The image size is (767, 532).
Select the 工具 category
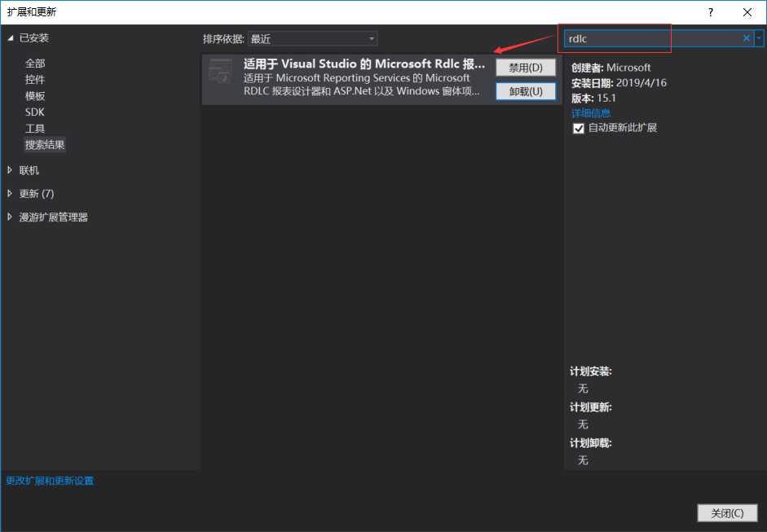coord(35,129)
